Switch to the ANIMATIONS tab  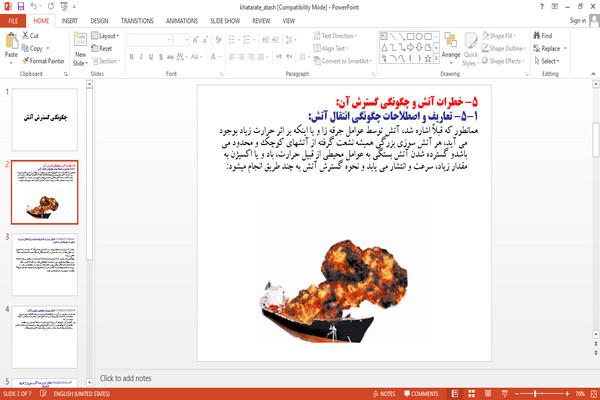182,21
